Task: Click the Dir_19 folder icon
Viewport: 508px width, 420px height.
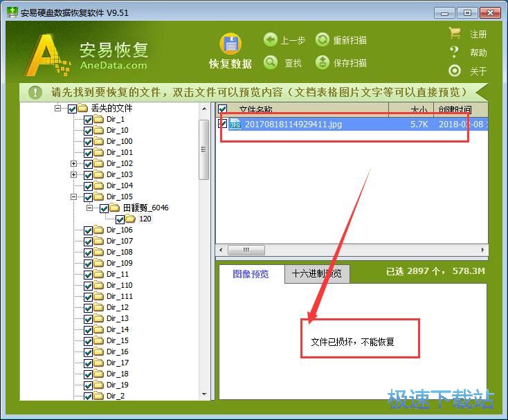Action: pos(98,385)
